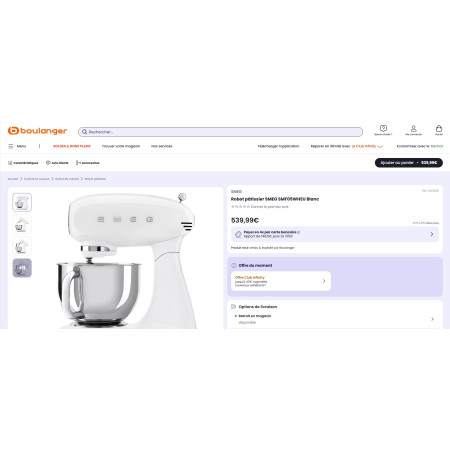
Task: Open the shopping basket icon
Action: click(439, 129)
